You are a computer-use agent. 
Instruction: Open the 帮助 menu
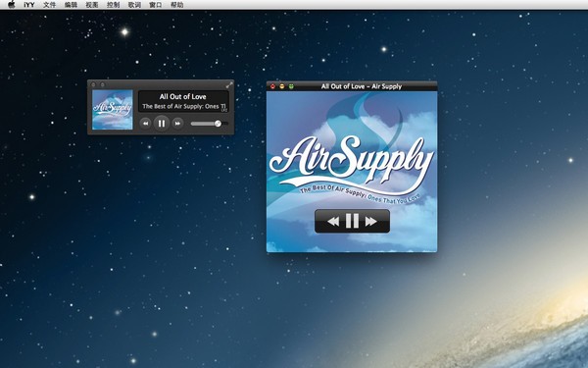click(176, 5)
